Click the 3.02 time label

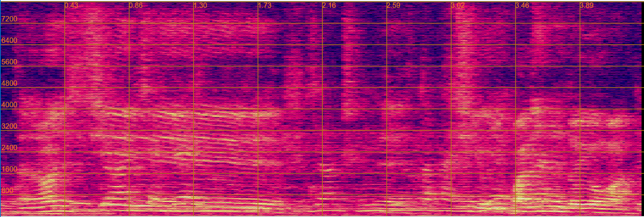[x=458, y=5]
